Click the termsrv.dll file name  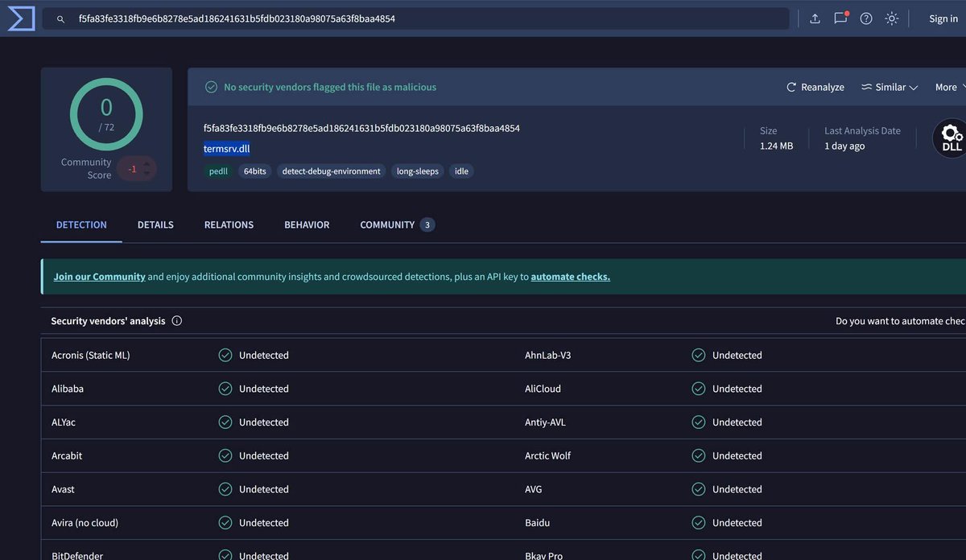click(227, 149)
